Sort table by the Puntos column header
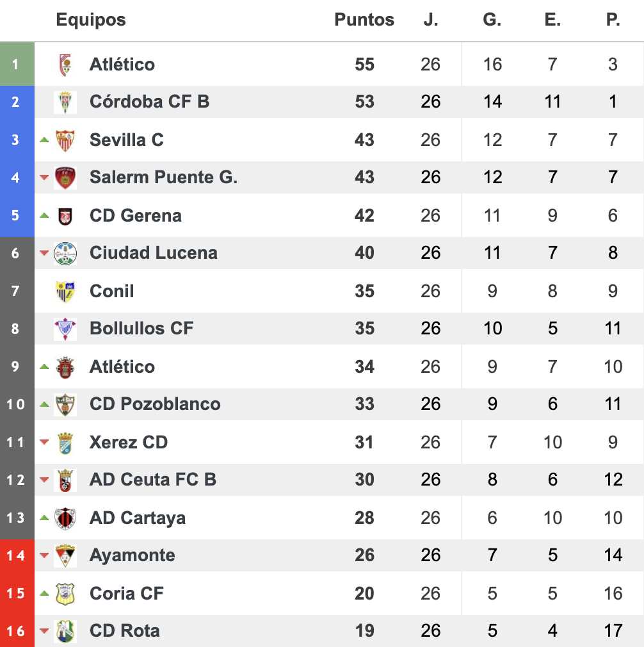The height and width of the screenshot is (647, 644). 364,19
